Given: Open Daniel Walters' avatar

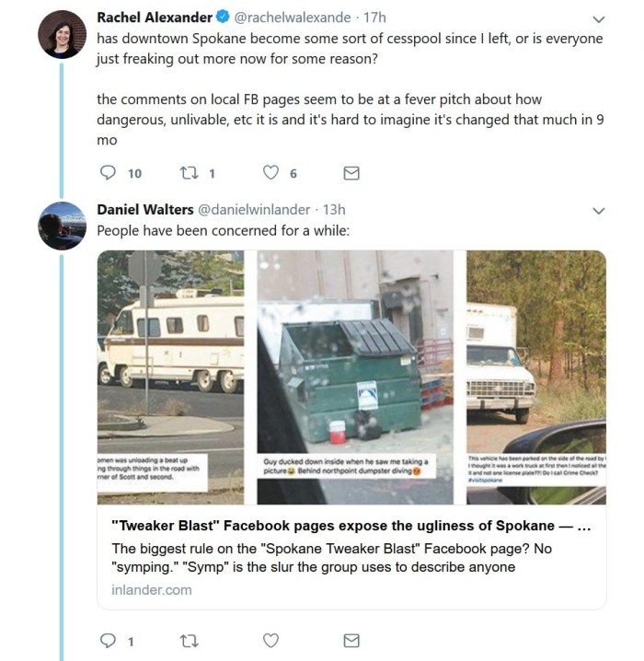Looking at the screenshot, I should coord(62,226).
